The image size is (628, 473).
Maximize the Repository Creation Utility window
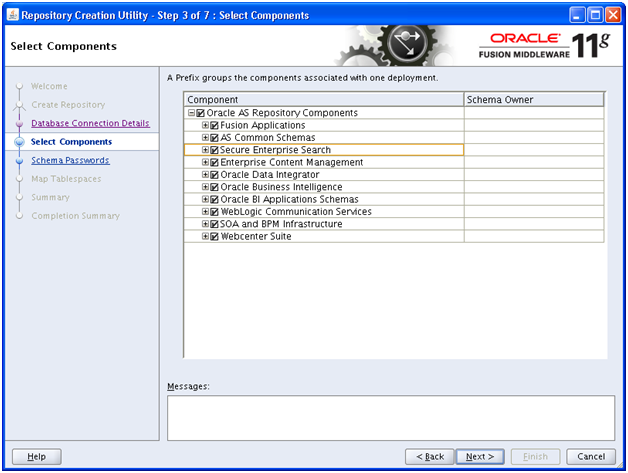pos(595,15)
